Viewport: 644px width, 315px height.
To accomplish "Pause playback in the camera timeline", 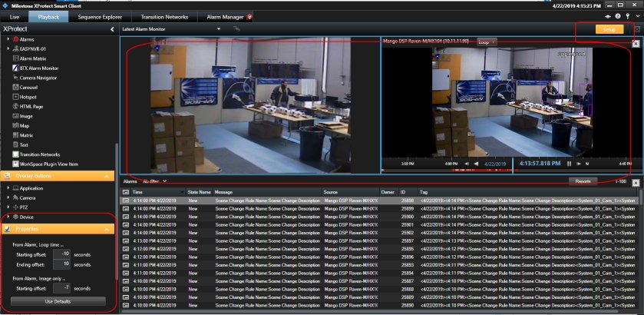I will pos(570,164).
